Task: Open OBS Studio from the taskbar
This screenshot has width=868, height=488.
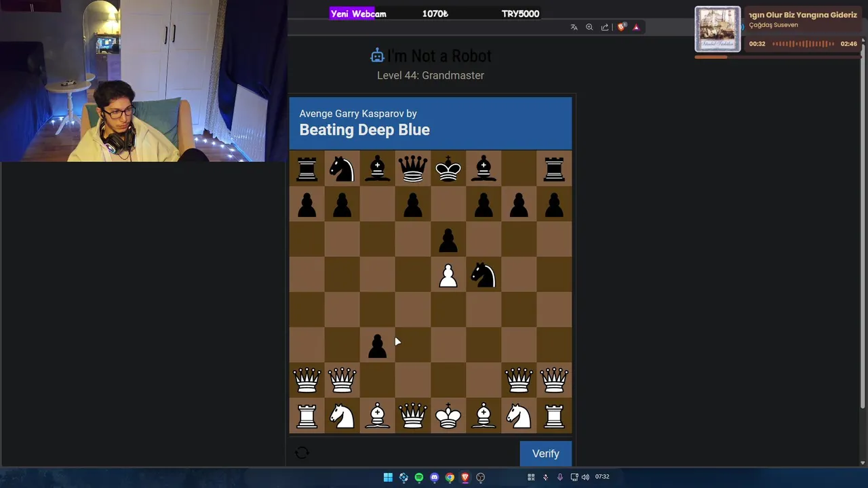Action: (x=481, y=477)
